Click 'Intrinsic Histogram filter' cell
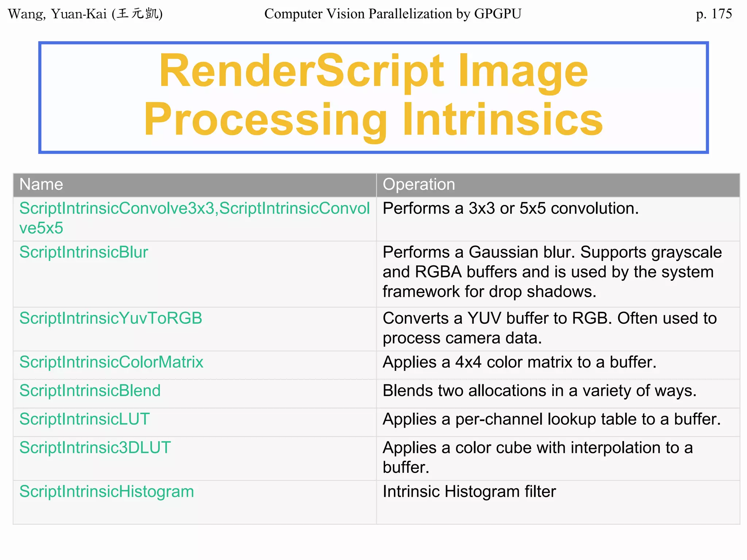Screen dimensions: 747x560 [x=558, y=502]
